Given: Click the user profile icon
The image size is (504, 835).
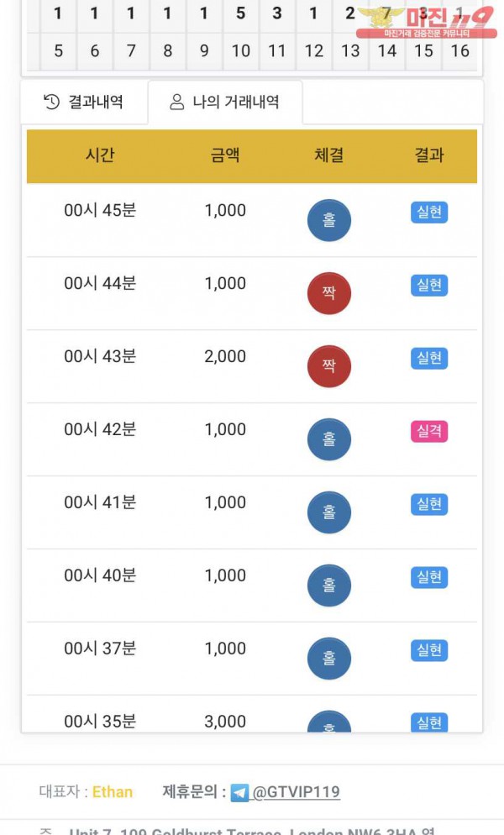Looking at the screenshot, I should tap(176, 102).
